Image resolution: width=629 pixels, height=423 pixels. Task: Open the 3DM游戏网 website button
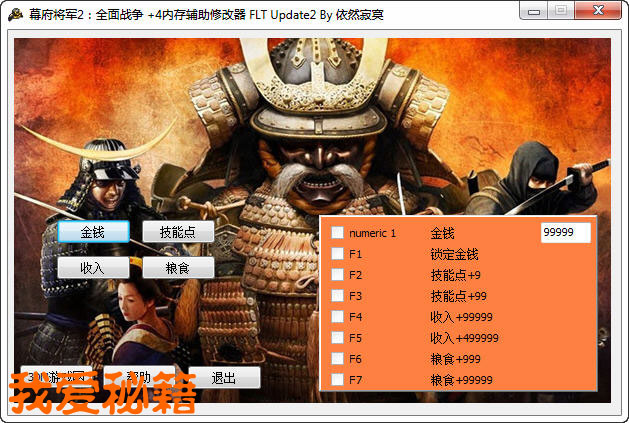point(57,378)
